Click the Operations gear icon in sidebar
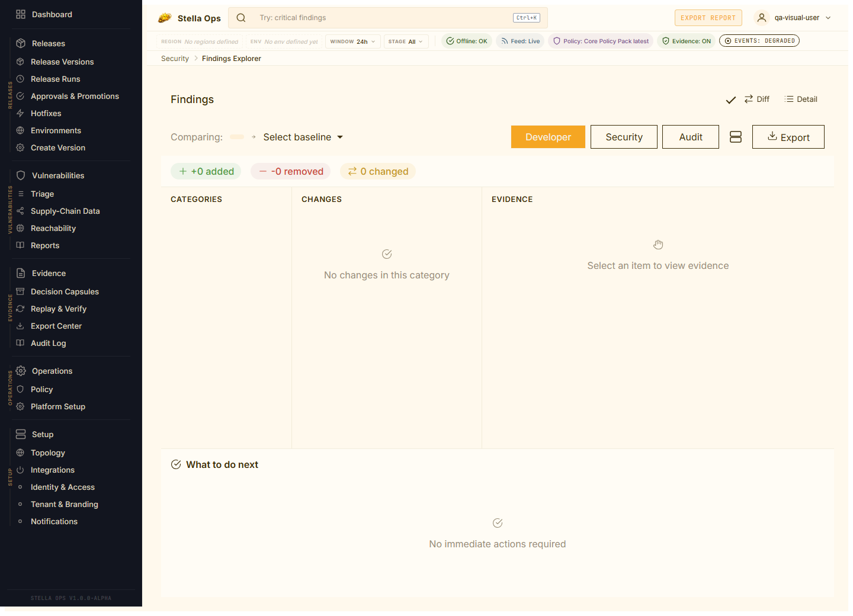 (21, 371)
